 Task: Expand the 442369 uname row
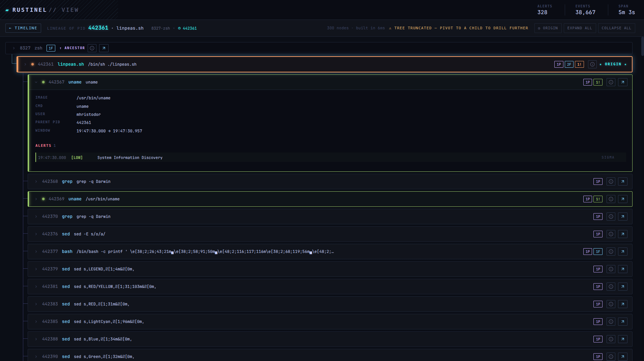(36, 199)
